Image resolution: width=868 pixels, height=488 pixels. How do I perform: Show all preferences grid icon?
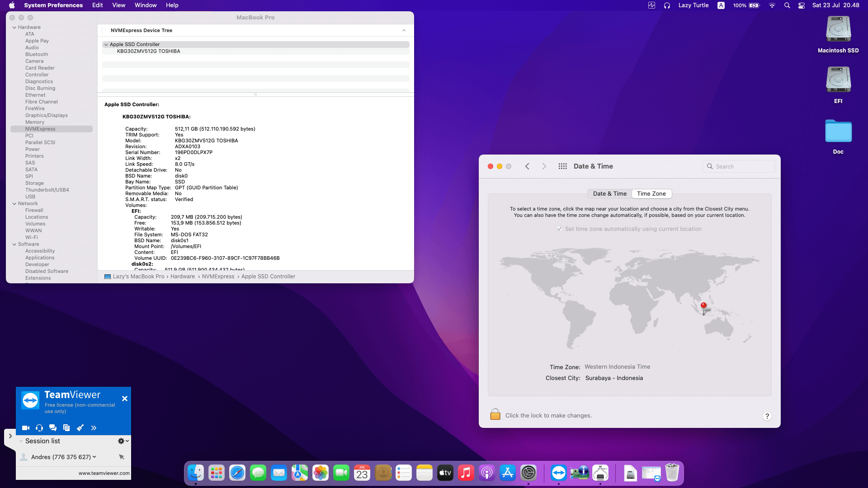(x=562, y=166)
